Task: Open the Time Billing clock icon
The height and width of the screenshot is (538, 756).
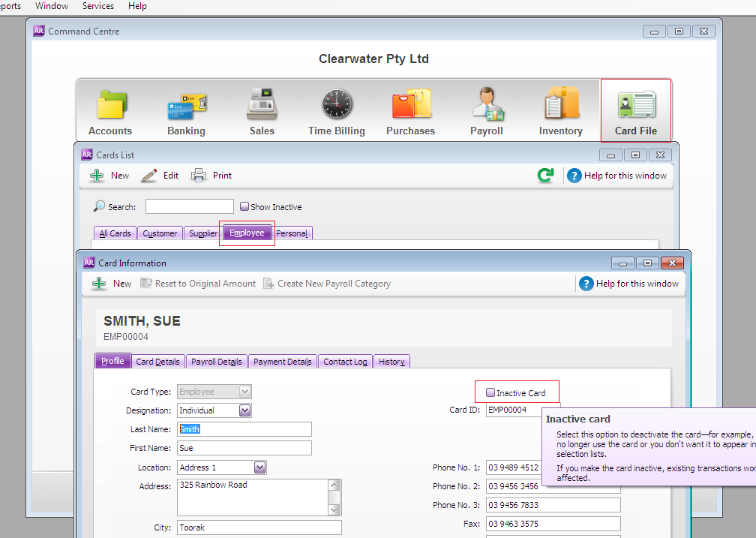Action: point(337,104)
